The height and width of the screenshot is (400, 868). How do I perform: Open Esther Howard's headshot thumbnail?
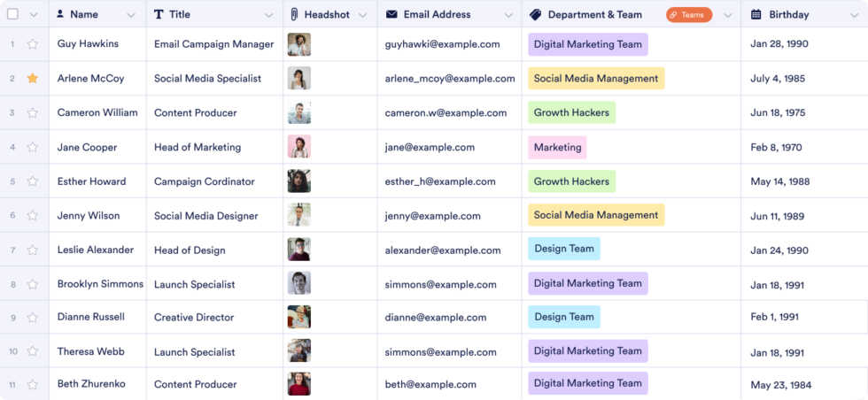[299, 181]
